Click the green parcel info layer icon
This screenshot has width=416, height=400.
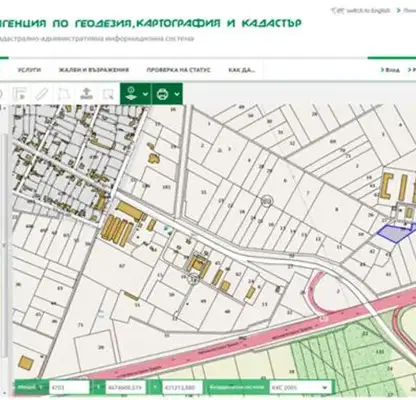click(x=131, y=94)
